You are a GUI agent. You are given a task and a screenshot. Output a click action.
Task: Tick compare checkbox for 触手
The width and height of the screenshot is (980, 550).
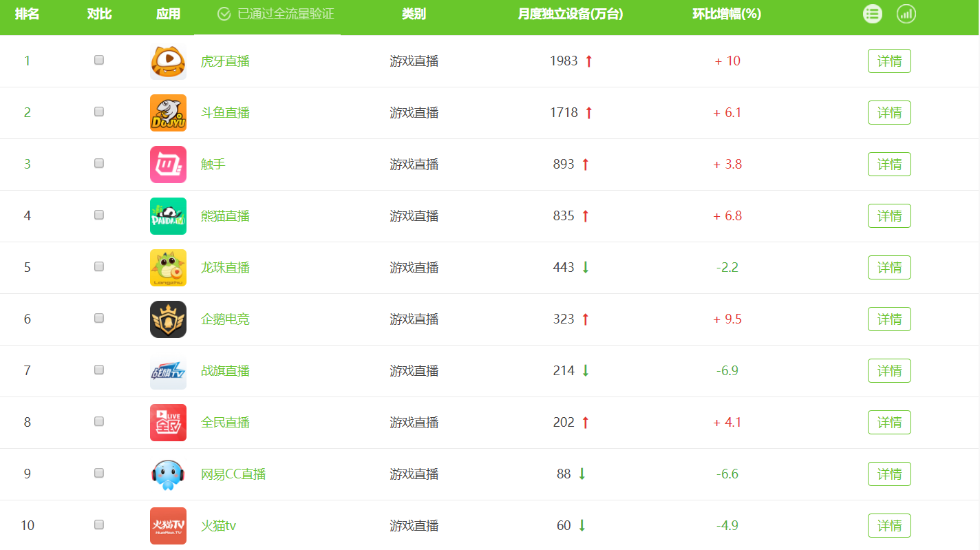[99, 163]
